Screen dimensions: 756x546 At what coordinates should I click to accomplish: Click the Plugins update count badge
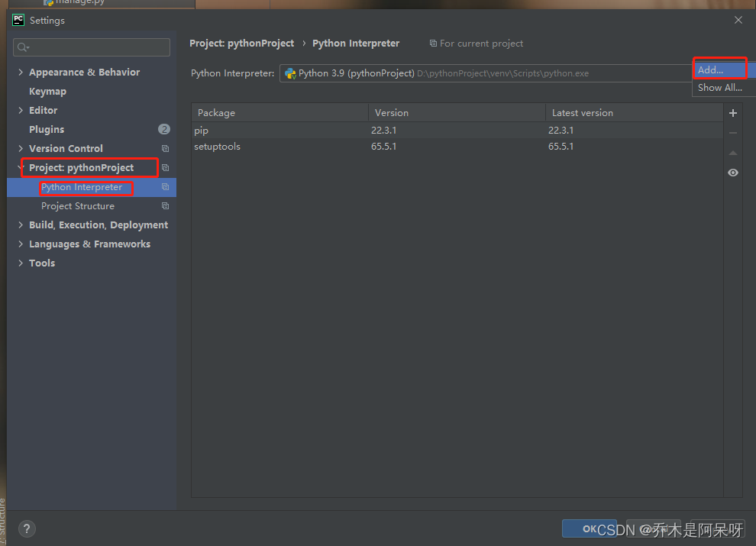[164, 129]
